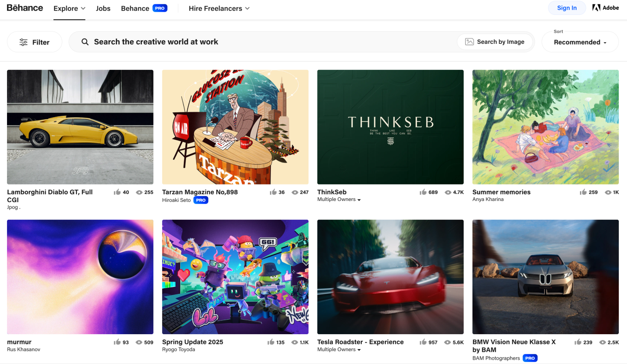Click thumbs-up icon for Tarzan Magazine No,898

pos(273,192)
